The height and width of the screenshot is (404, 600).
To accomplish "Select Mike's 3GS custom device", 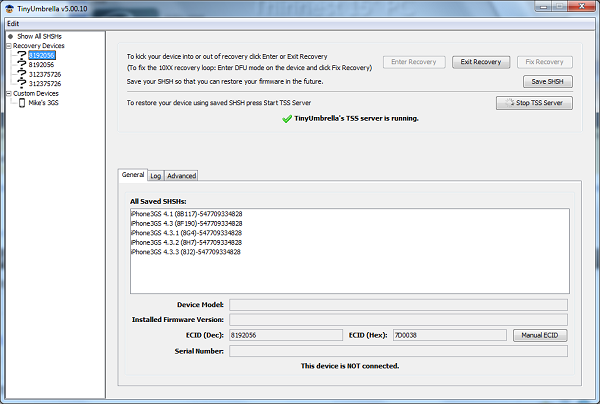I will pos(43,103).
